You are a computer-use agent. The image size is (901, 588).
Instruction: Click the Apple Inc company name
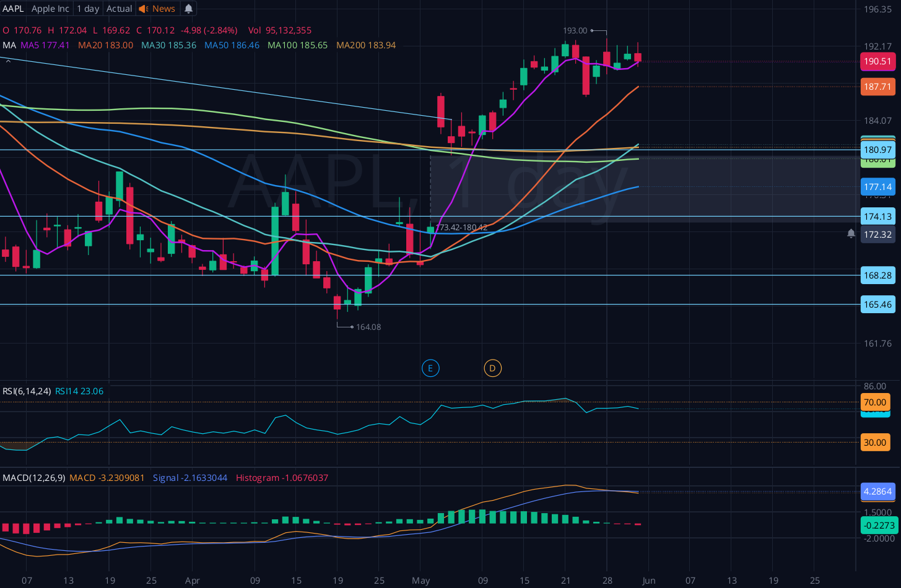[50, 9]
